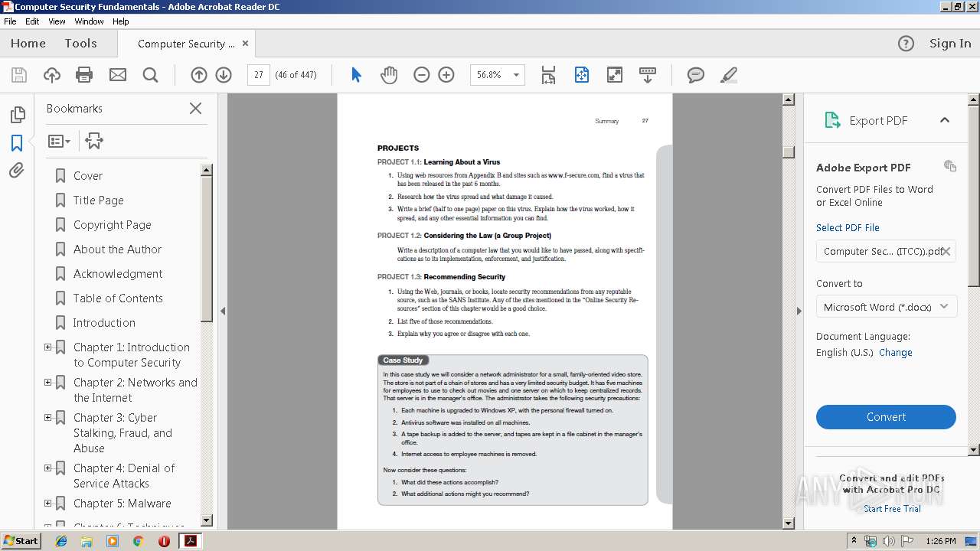The width and height of the screenshot is (980, 551).
Task: Open Convert to format dropdown
Action: coord(886,307)
